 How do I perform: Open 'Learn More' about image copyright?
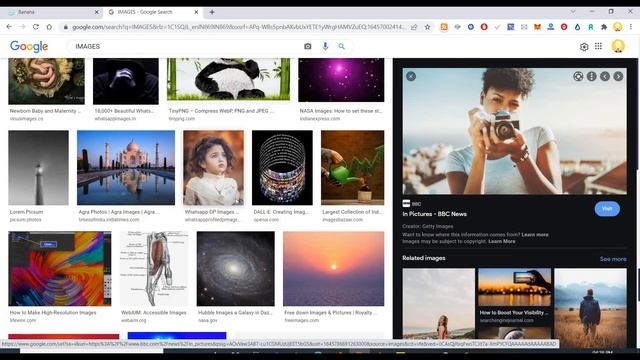coord(502,241)
